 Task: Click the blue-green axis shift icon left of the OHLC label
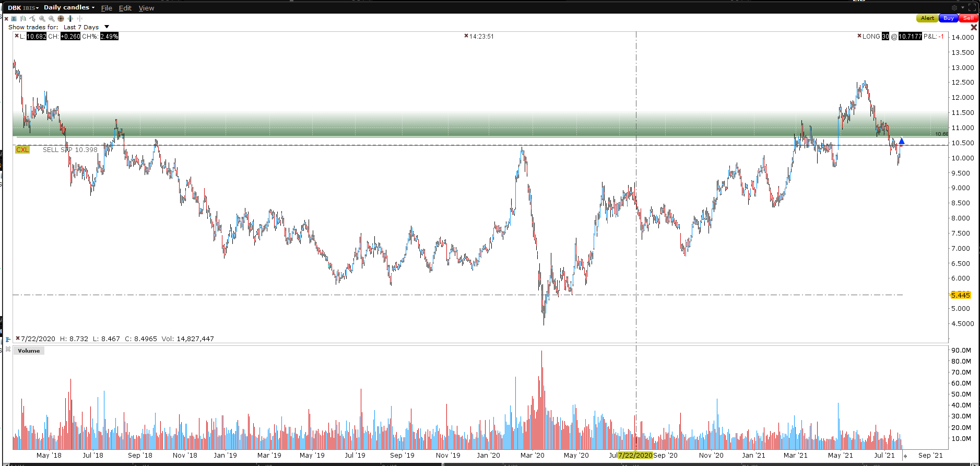8,340
